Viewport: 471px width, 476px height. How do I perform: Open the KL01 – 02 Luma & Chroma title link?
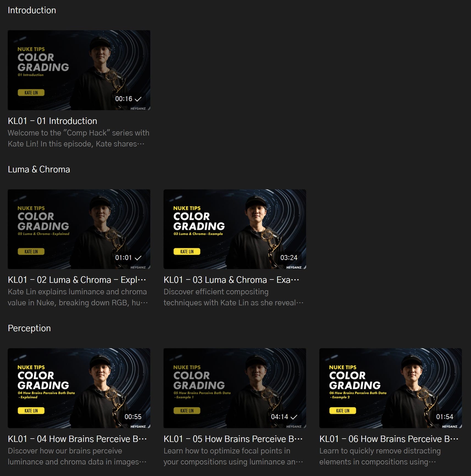click(77, 280)
